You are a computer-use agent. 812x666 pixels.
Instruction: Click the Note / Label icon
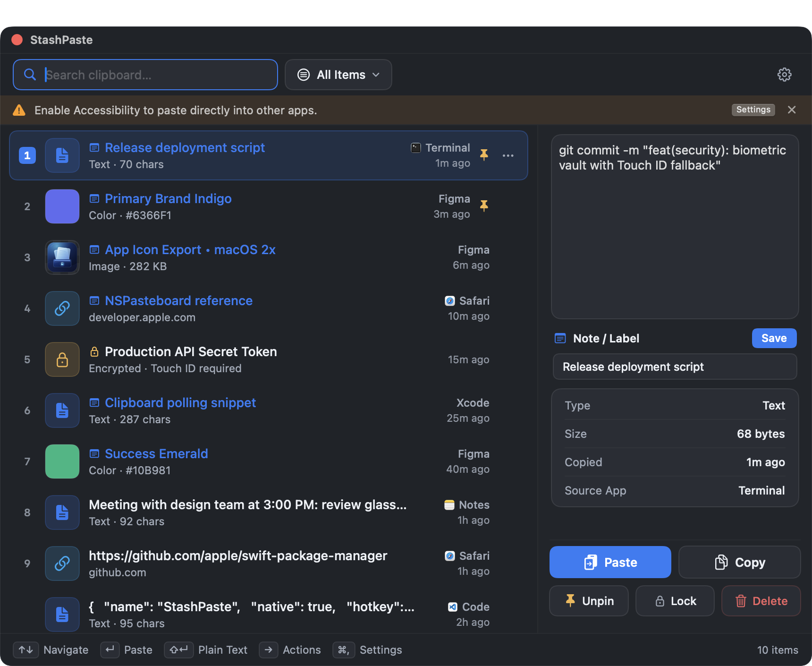(560, 338)
